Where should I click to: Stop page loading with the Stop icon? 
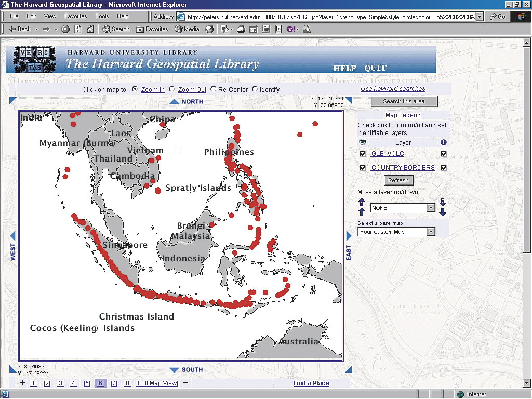point(65,29)
